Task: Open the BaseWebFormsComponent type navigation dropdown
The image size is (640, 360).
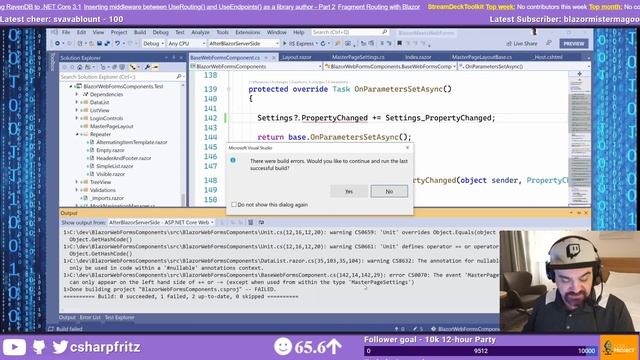Action: point(391,67)
